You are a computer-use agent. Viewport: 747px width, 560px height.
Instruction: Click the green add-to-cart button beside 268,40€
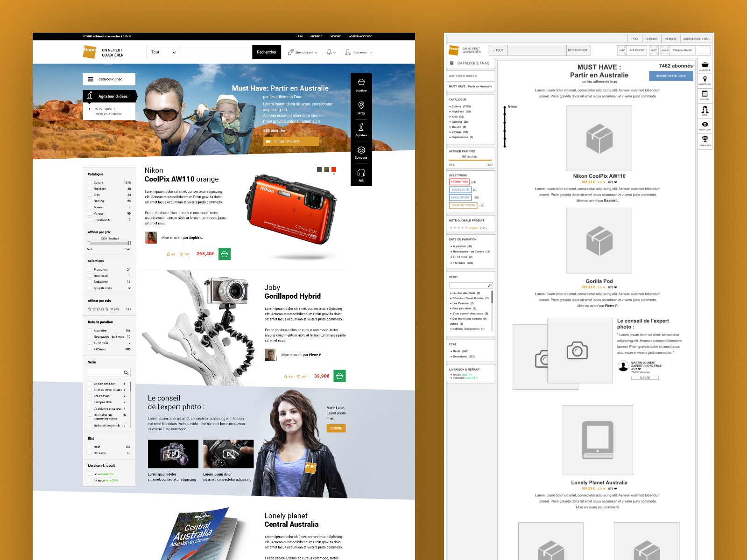point(225,254)
